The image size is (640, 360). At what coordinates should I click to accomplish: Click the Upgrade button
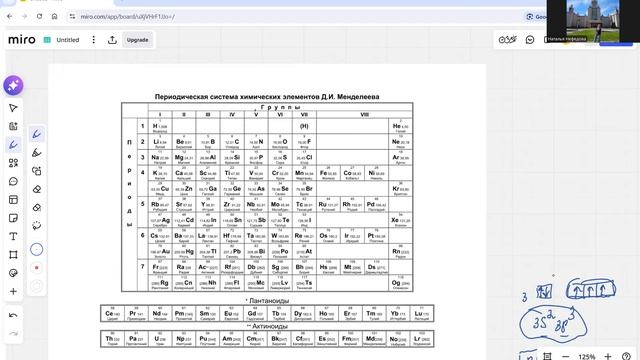pos(138,40)
